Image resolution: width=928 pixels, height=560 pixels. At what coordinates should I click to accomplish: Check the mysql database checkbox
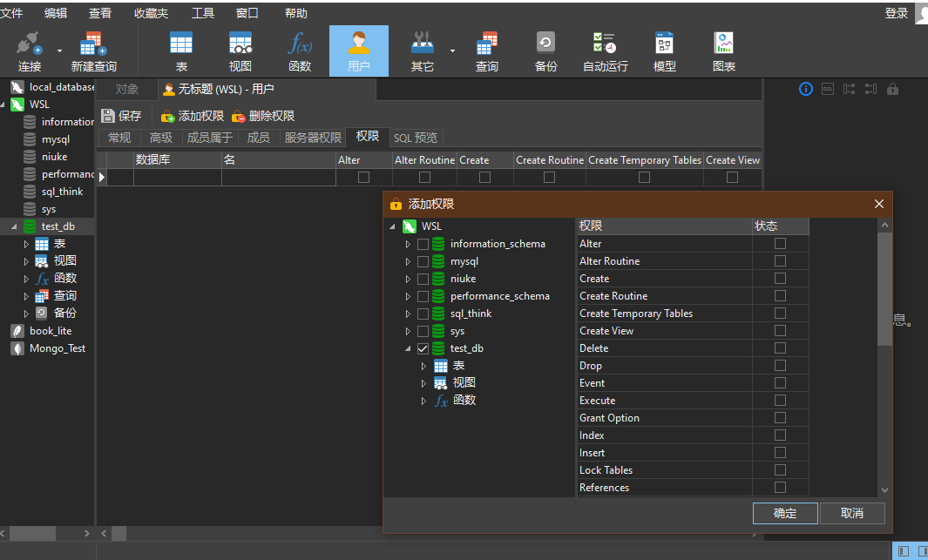pos(423,261)
